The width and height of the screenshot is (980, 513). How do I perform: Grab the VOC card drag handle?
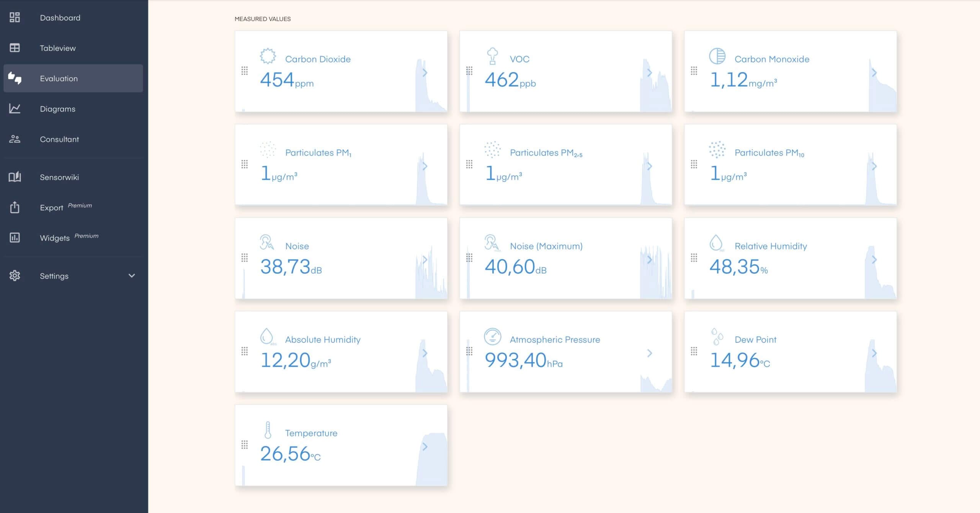[469, 71]
